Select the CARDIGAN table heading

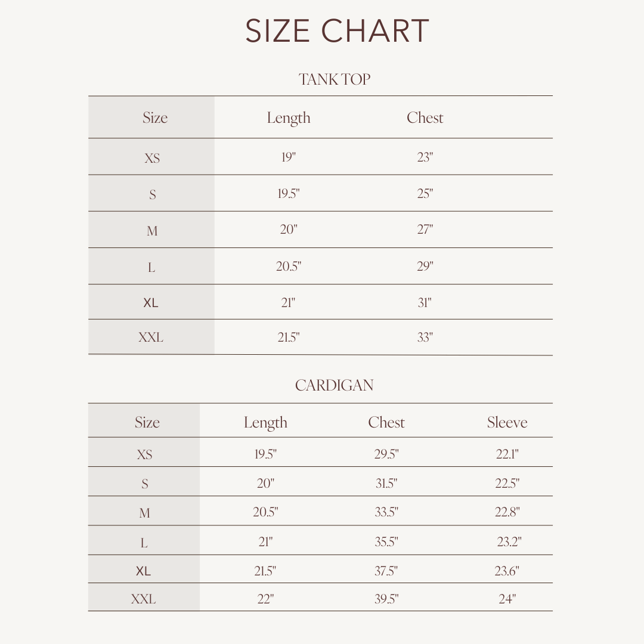(x=335, y=385)
